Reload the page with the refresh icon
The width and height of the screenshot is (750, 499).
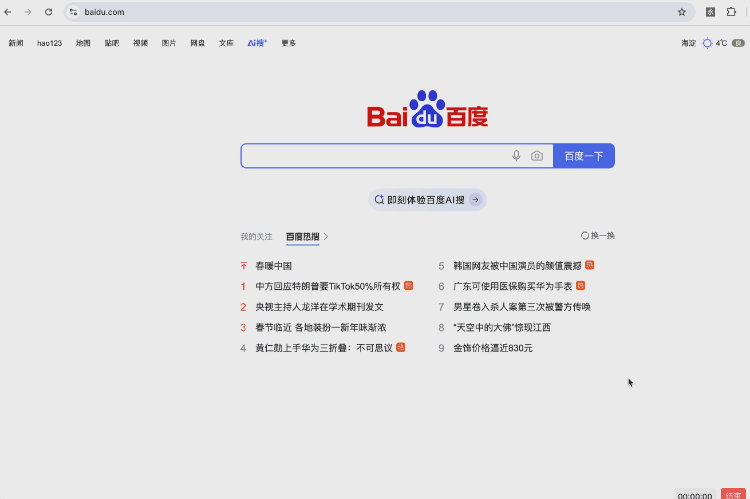pos(48,12)
